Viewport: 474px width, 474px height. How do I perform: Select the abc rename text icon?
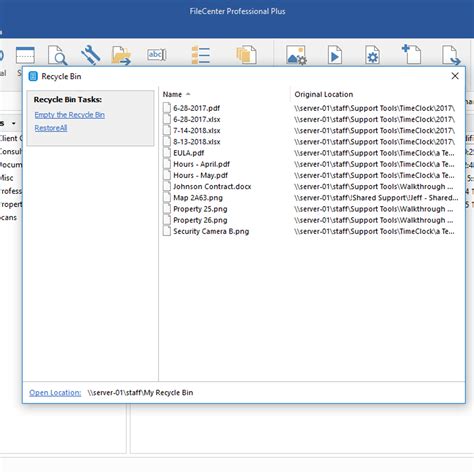(156, 55)
